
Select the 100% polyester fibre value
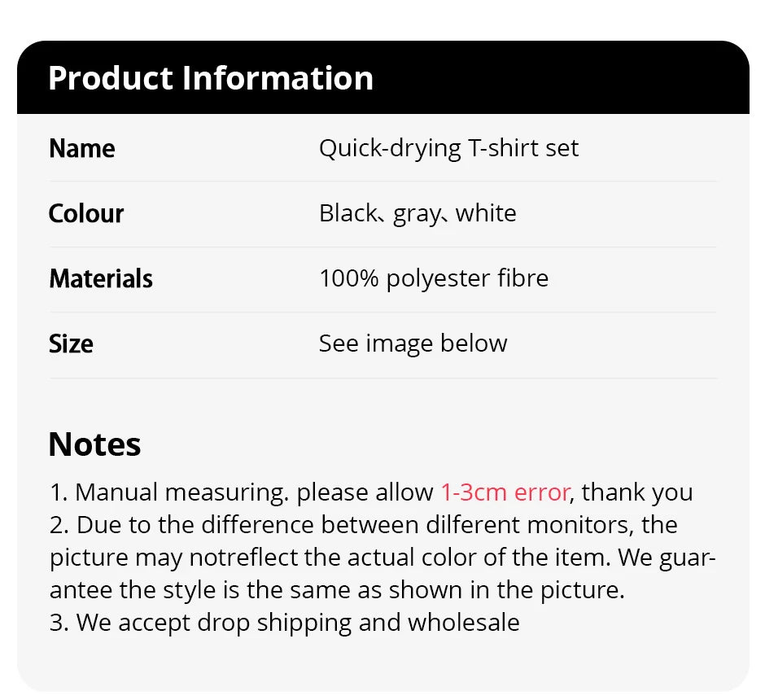click(x=434, y=278)
